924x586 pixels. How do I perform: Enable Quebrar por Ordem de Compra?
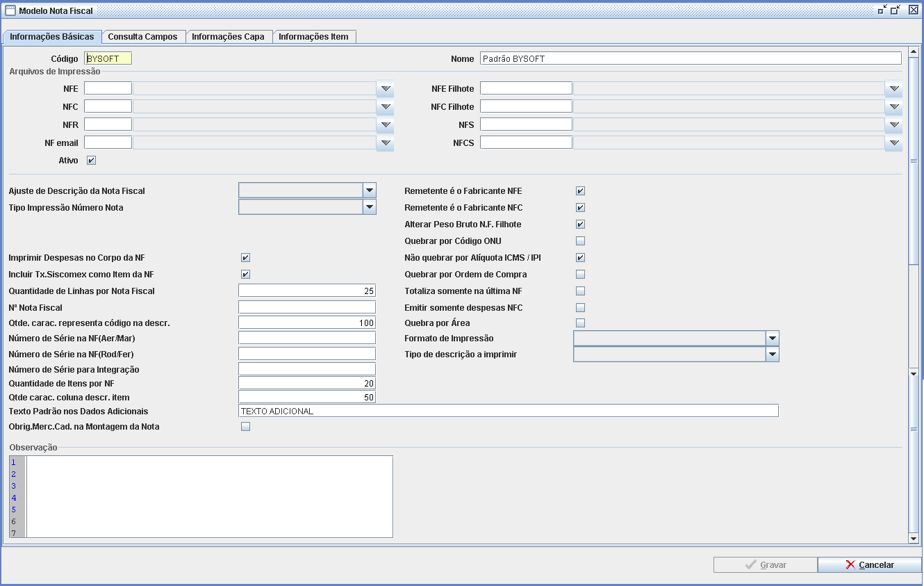click(x=581, y=275)
